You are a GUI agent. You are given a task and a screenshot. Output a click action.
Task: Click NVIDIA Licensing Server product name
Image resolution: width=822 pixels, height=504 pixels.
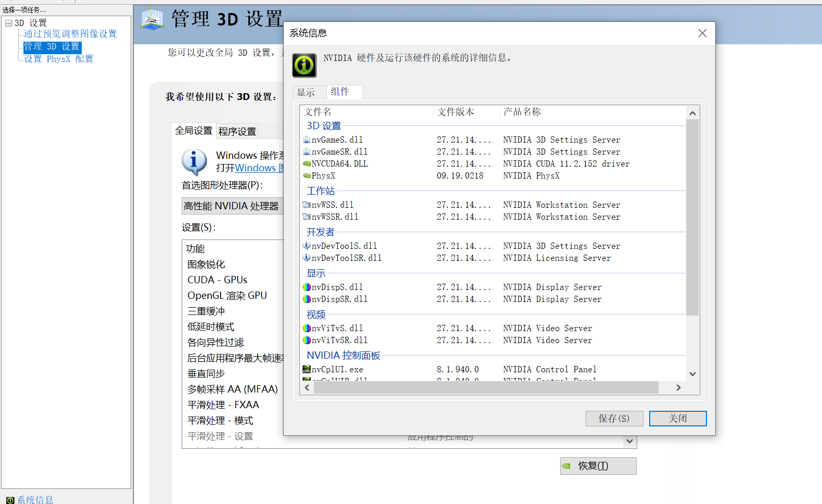557,258
